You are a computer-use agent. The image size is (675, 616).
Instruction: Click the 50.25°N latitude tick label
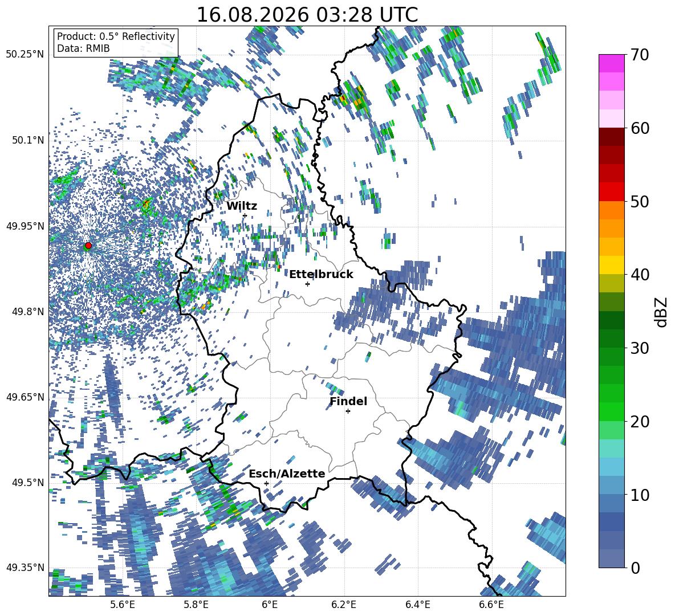[25, 55]
